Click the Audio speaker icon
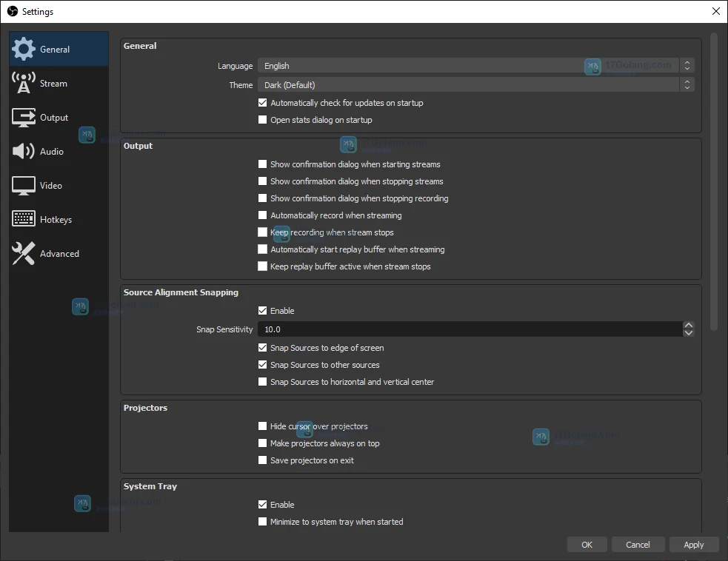 [23, 151]
